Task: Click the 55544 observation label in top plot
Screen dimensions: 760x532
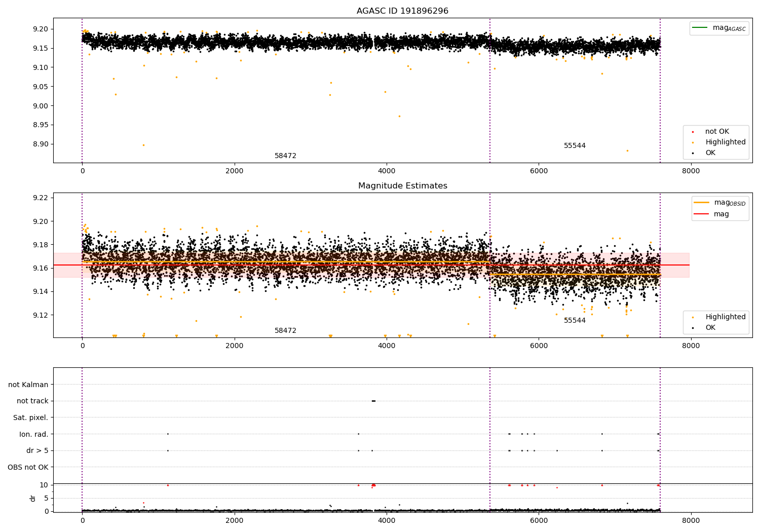Action: click(x=575, y=146)
